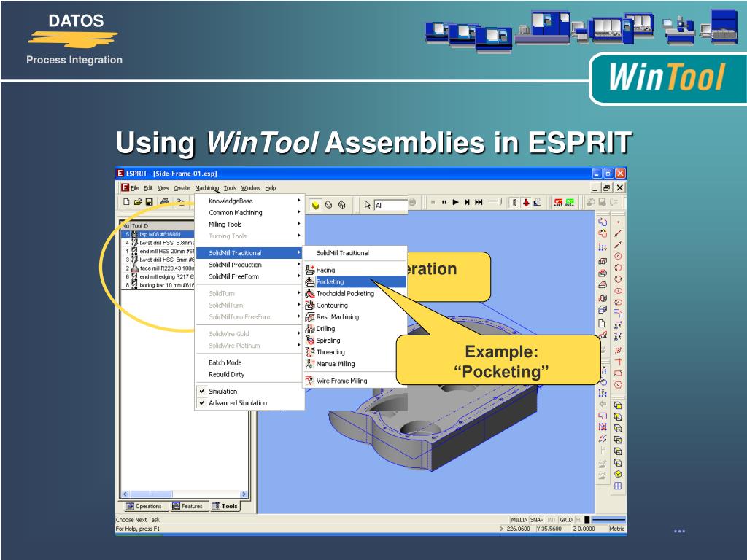Open the Help menu
747x560 pixels.
[271, 188]
